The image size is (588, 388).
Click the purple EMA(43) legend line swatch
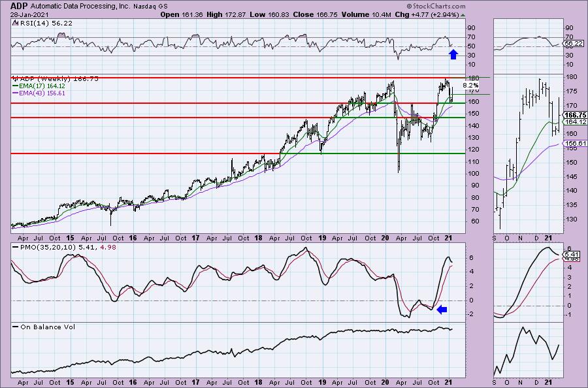tap(15, 93)
